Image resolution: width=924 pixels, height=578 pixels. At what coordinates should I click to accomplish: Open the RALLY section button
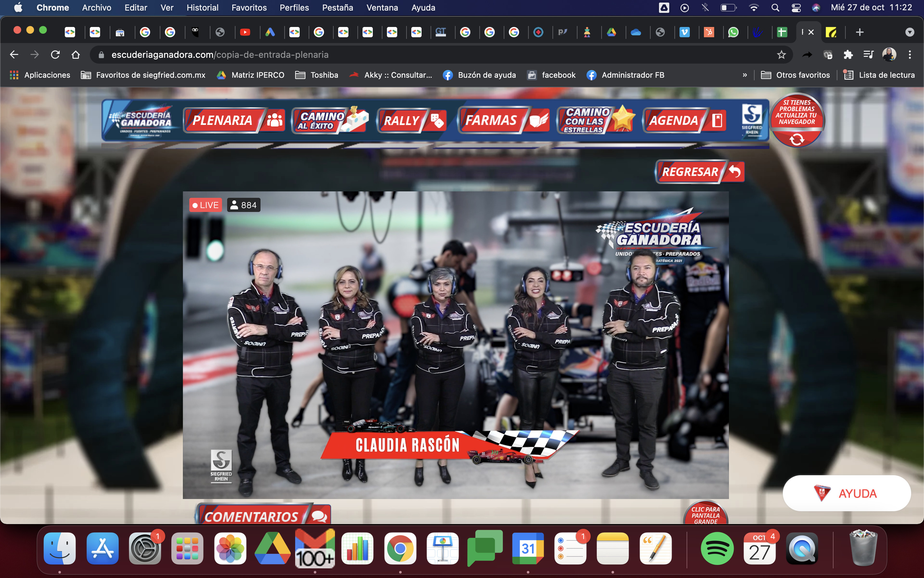click(412, 120)
